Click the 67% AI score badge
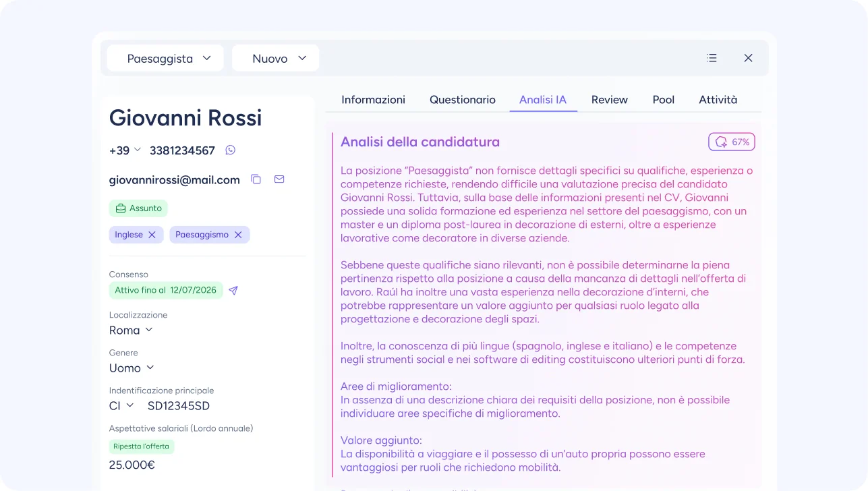 [732, 142]
